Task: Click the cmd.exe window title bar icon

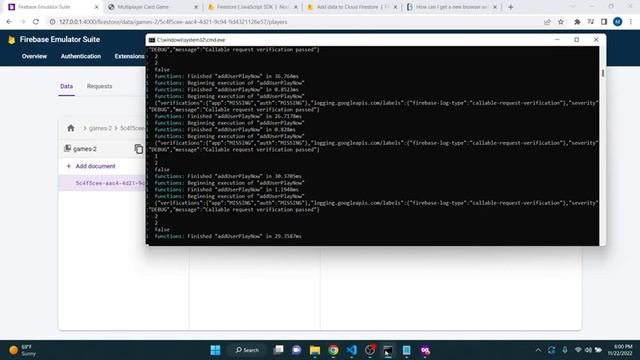Action: pos(152,40)
